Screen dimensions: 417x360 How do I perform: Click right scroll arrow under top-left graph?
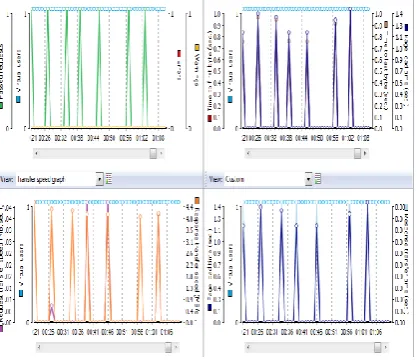point(161,153)
